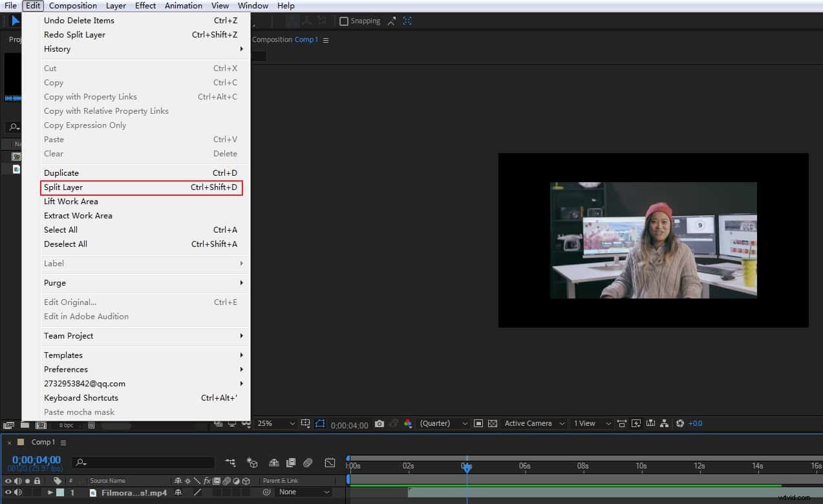
Task: Lock the Filmora layer
Action: pyautogui.click(x=36, y=492)
